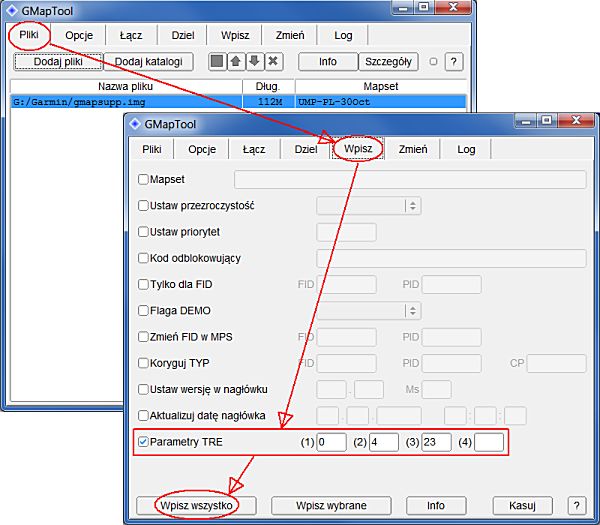Switch to the Zmień tab in front window

(x=413, y=149)
